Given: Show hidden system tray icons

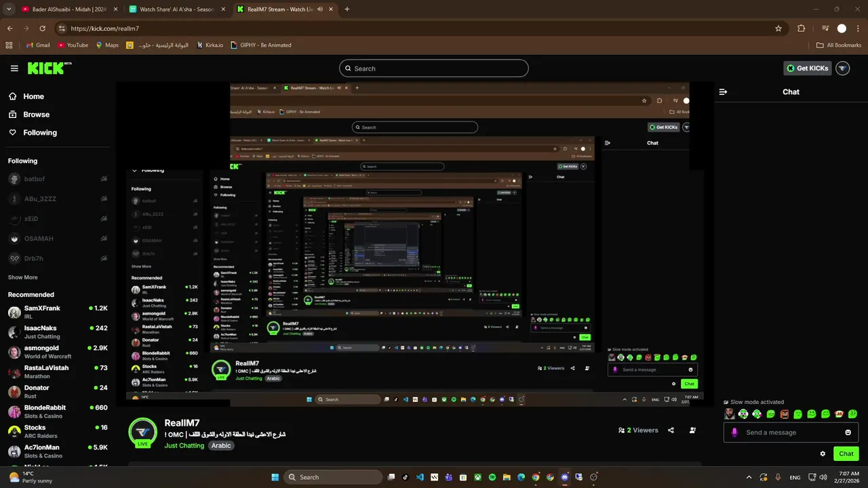Looking at the screenshot, I should tap(749, 477).
